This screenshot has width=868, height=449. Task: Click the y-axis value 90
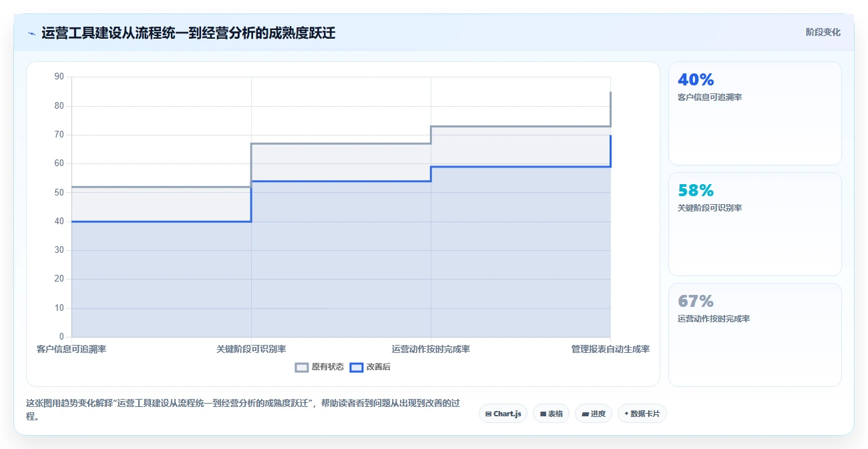(x=59, y=77)
